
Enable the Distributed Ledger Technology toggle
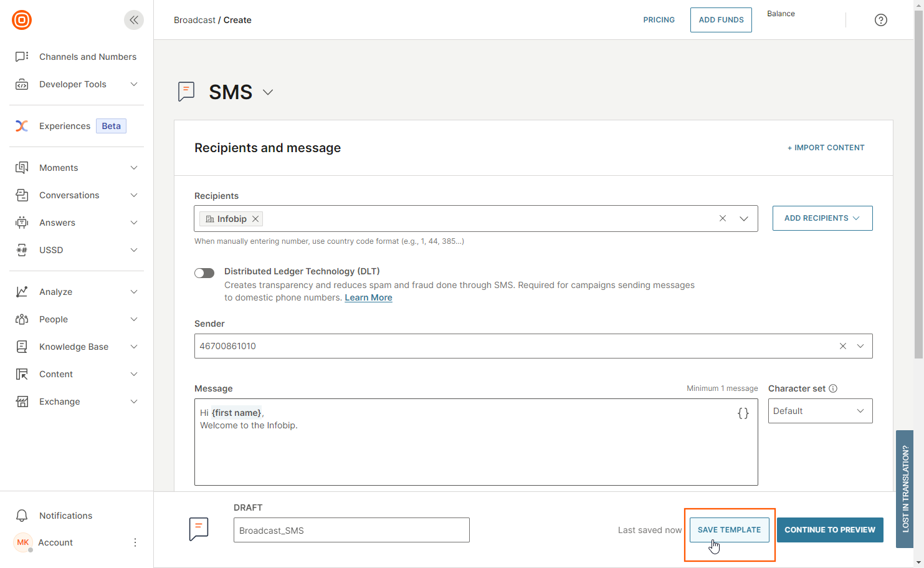point(204,273)
